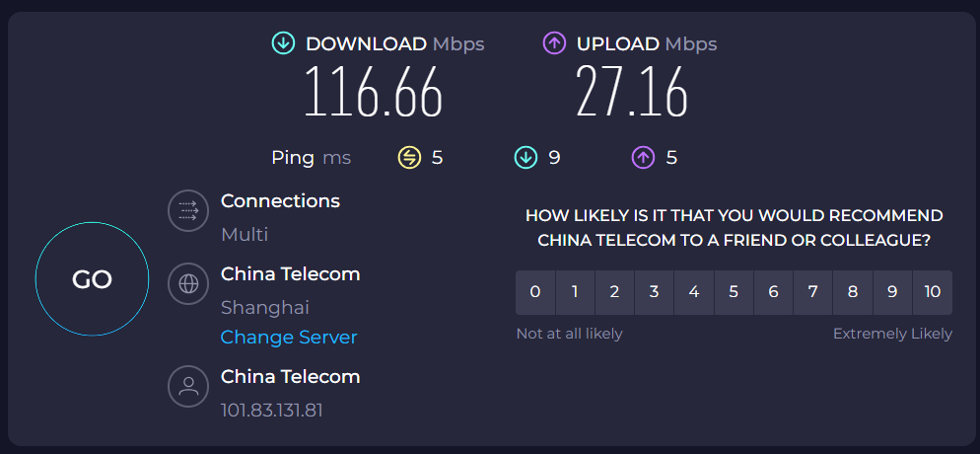Screen dimensions: 980x454
Task: Pick score 3 on likelihood scale
Action: point(654,292)
